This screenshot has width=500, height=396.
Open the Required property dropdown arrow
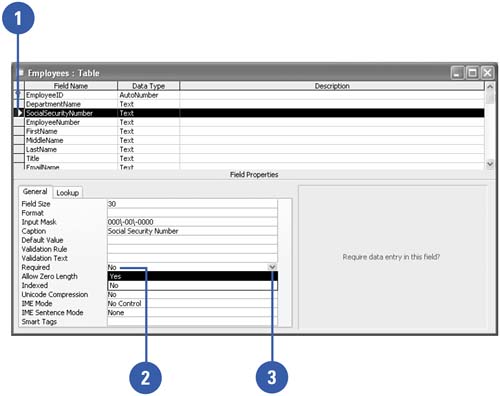click(272, 267)
